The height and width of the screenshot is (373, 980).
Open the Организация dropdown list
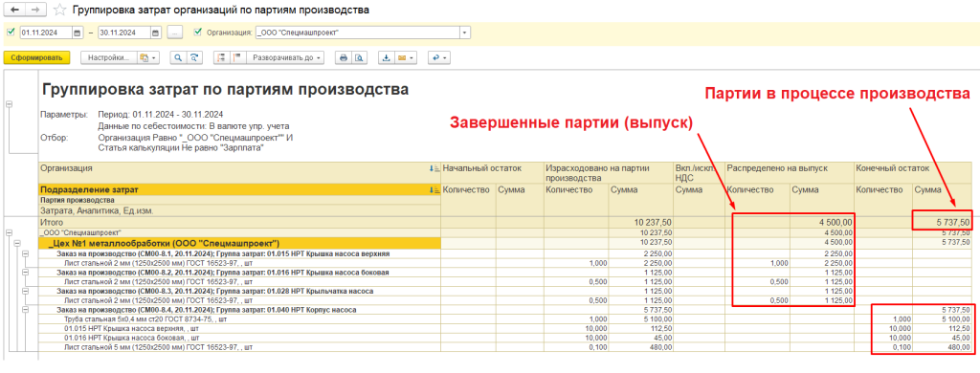[x=465, y=33]
